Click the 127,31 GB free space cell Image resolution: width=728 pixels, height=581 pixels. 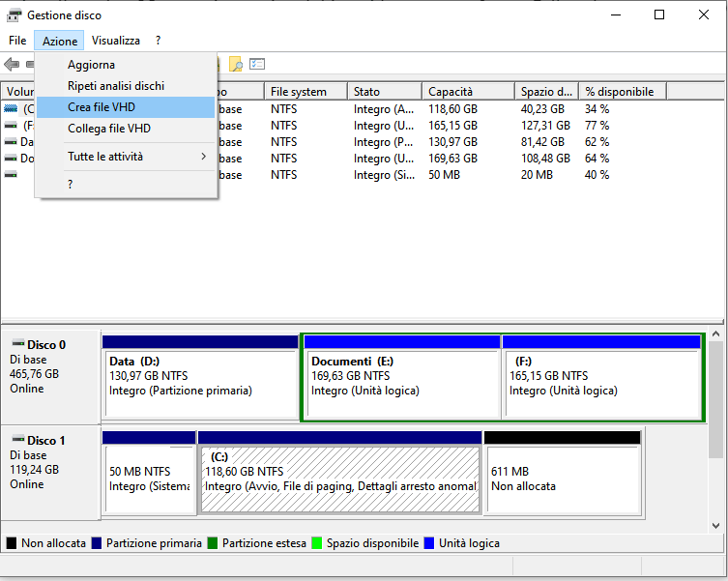click(545, 126)
